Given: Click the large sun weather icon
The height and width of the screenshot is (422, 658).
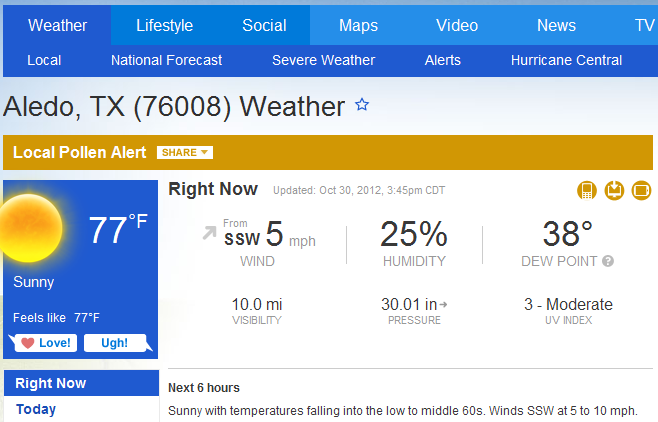Looking at the screenshot, I should point(29,228).
